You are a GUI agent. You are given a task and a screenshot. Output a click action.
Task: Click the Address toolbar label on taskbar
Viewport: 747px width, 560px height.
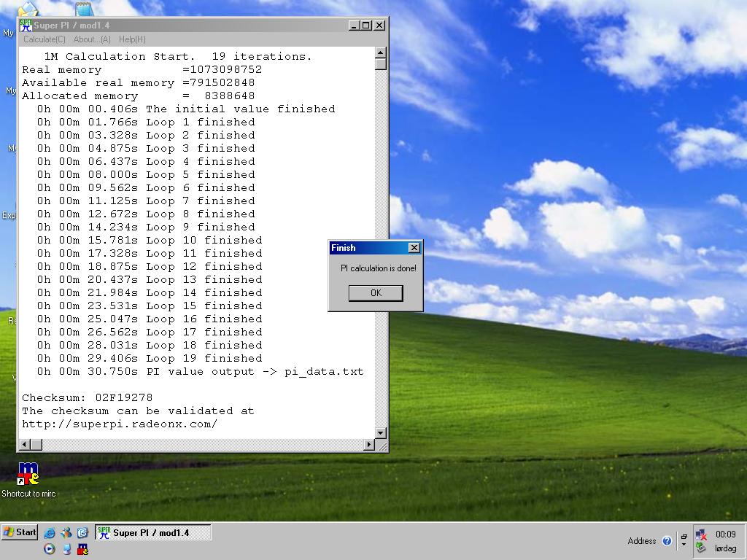[x=642, y=540]
